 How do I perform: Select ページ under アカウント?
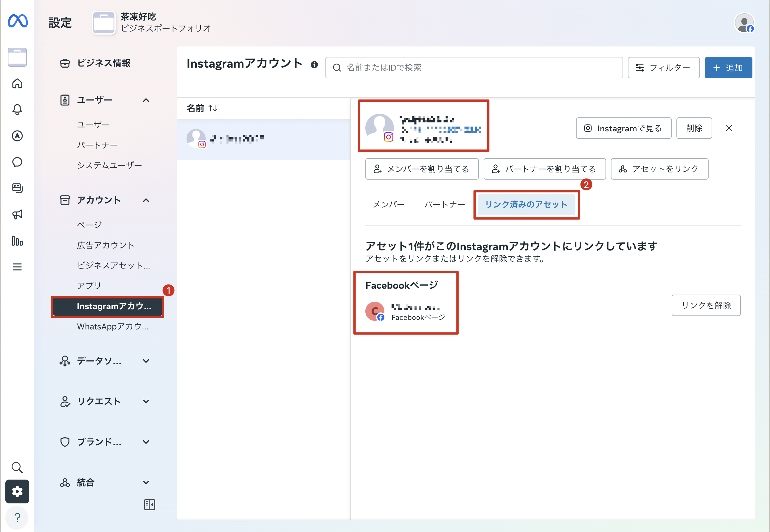click(x=89, y=225)
